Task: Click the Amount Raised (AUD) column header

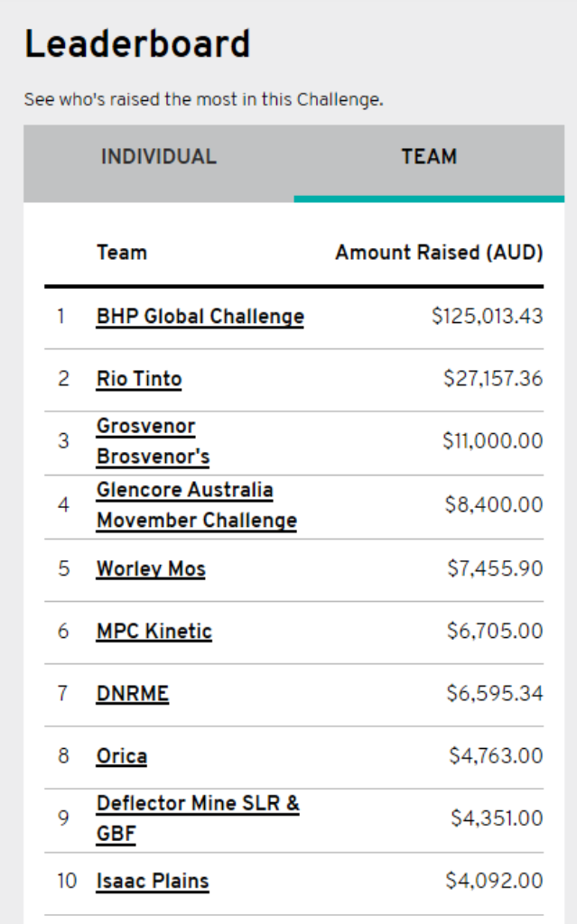Action: click(x=439, y=253)
